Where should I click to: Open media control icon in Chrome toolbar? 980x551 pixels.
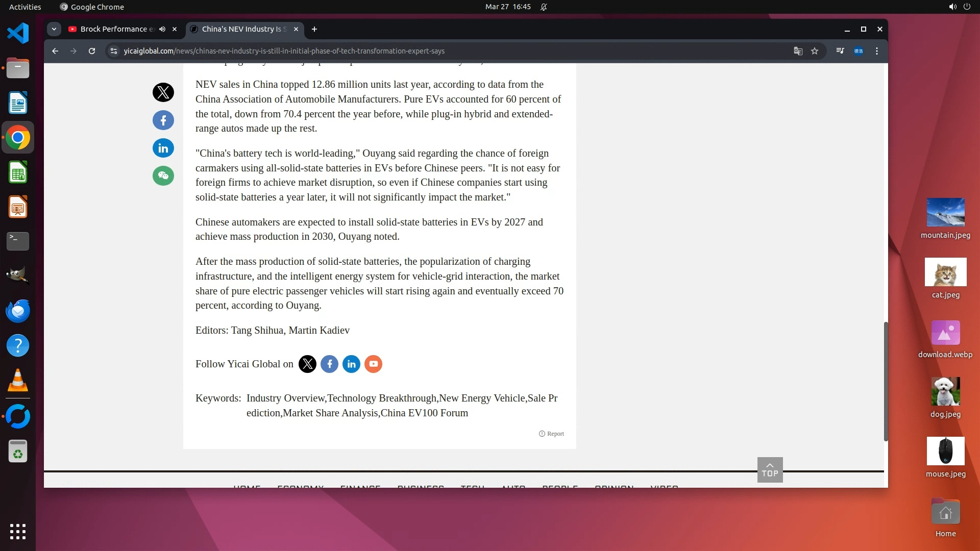(840, 51)
